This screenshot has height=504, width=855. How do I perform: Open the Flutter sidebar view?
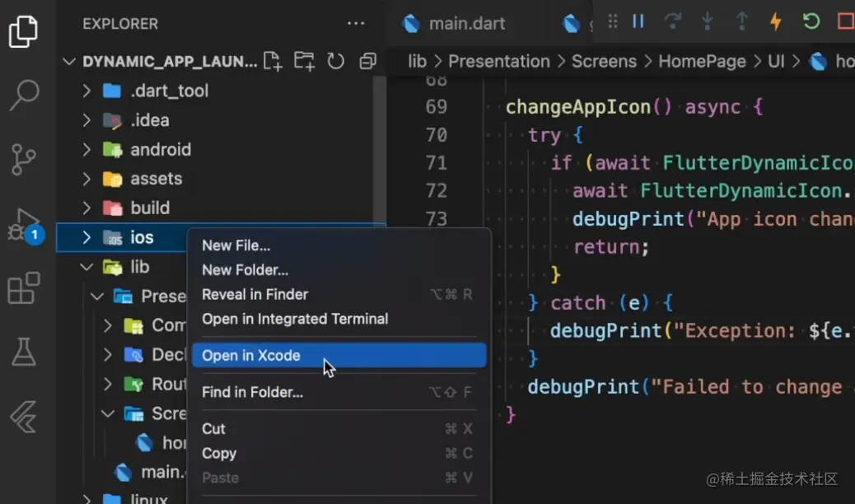click(23, 417)
